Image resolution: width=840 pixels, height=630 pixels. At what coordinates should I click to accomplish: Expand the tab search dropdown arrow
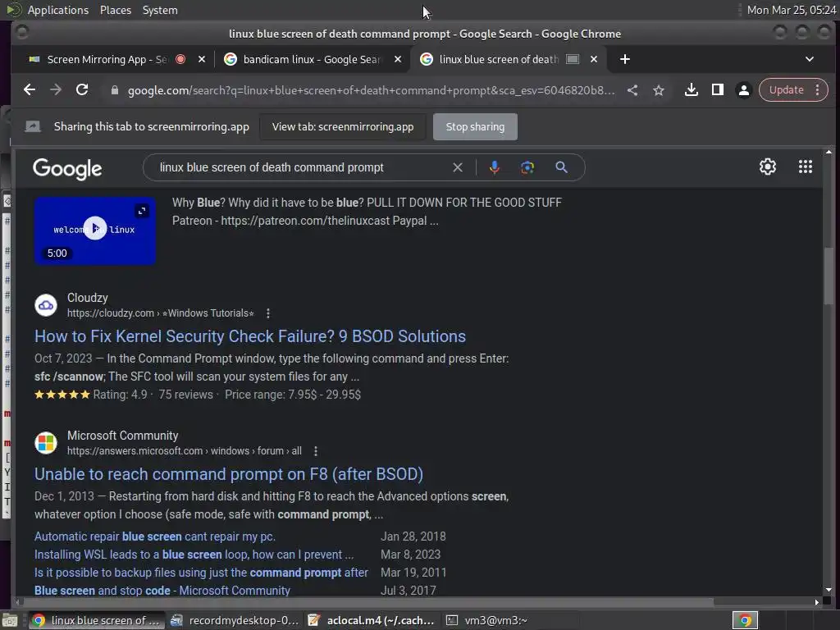click(x=810, y=59)
